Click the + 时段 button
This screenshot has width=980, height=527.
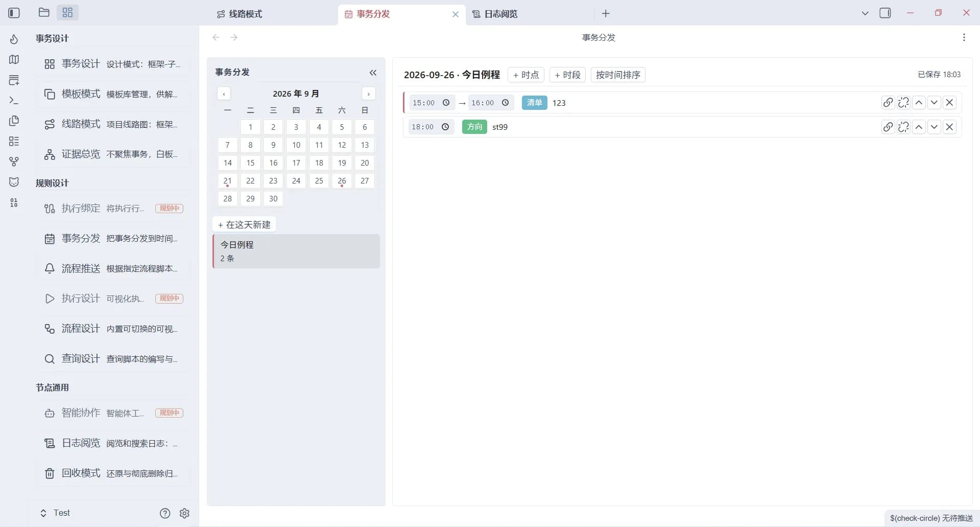pyautogui.click(x=567, y=75)
